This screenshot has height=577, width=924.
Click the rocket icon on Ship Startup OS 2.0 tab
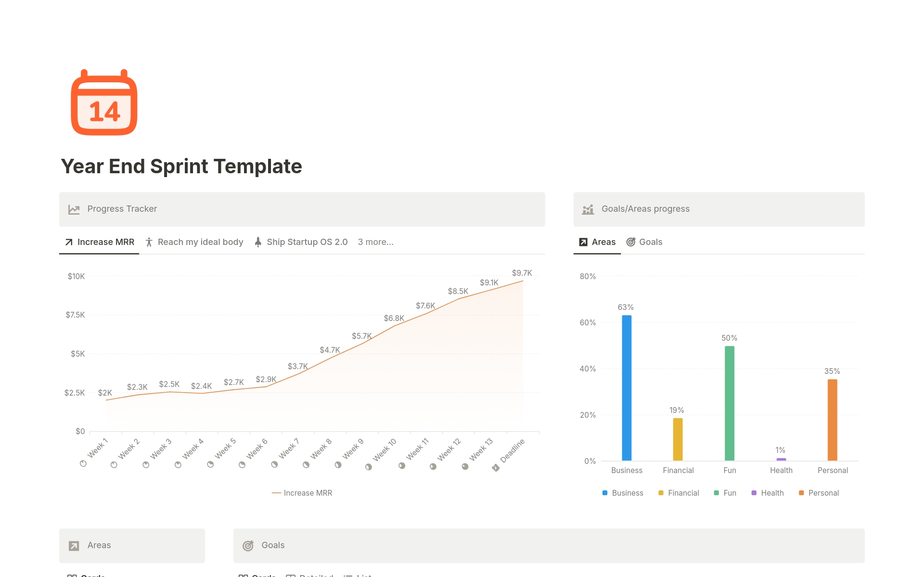(x=258, y=242)
